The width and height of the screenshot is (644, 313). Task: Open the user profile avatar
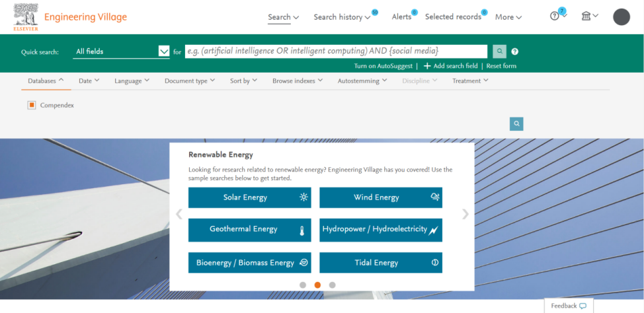coord(622,17)
